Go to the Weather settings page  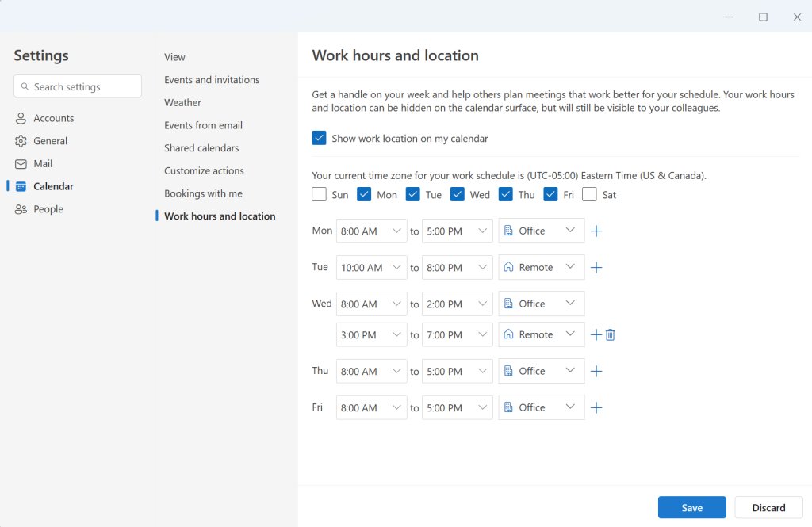click(x=182, y=102)
